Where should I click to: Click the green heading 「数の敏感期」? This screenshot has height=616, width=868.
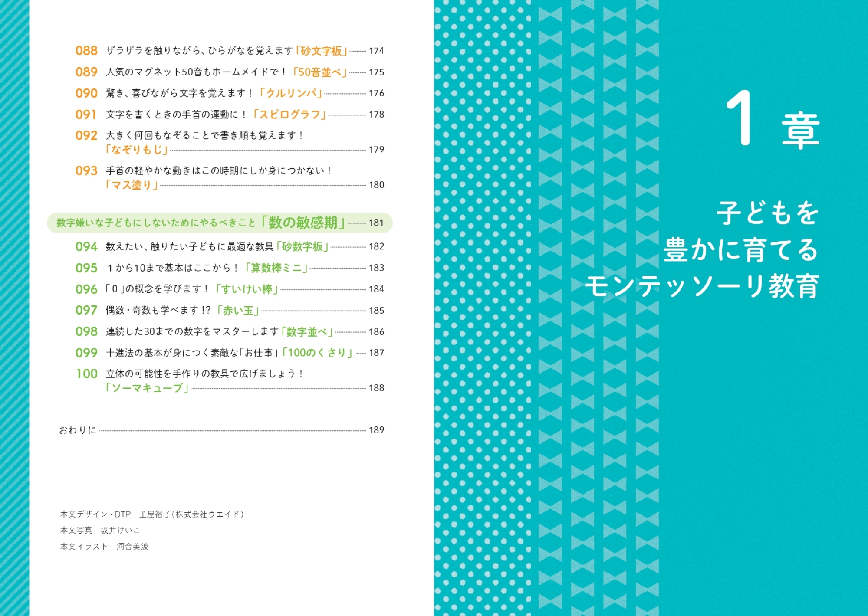(x=303, y=223)
